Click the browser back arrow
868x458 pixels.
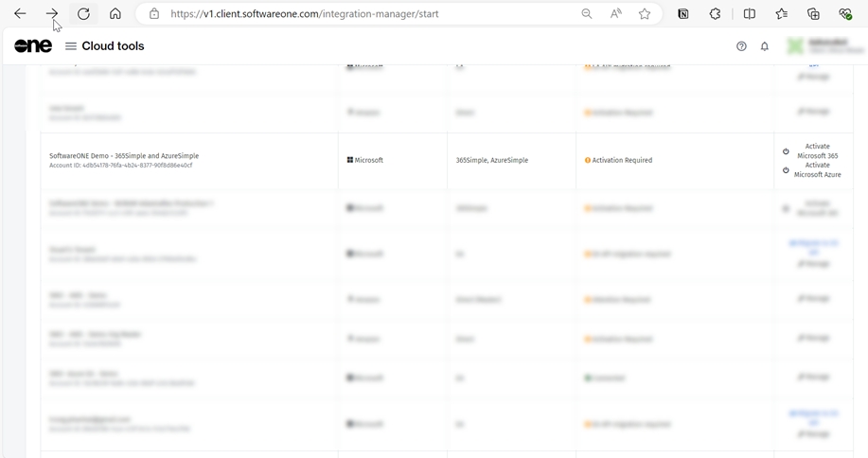coord(20,14)
